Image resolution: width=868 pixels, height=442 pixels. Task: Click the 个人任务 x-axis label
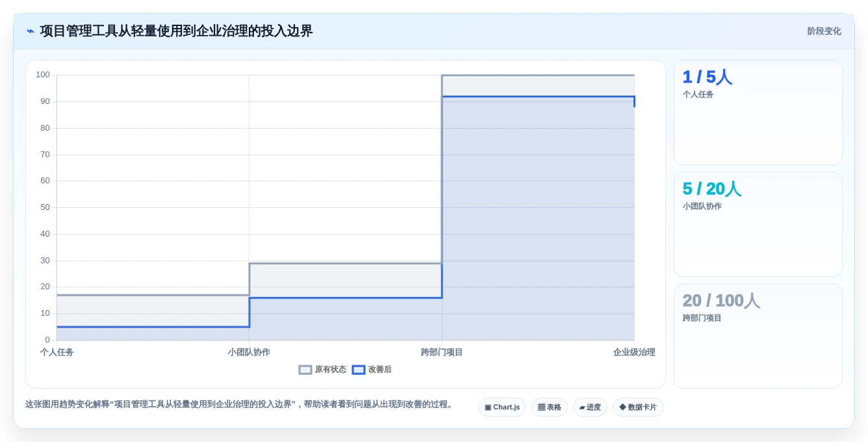click(x=57, y=352)
